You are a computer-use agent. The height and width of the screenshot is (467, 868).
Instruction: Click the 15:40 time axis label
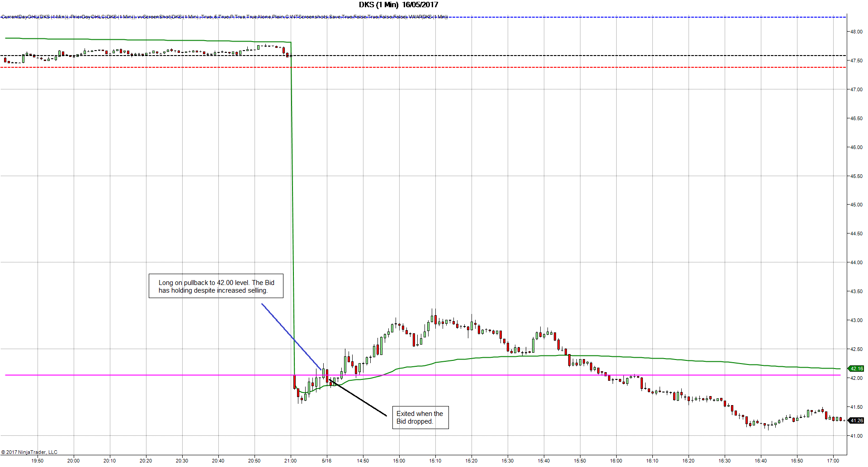pyautogui.click(x=544, y=461)
